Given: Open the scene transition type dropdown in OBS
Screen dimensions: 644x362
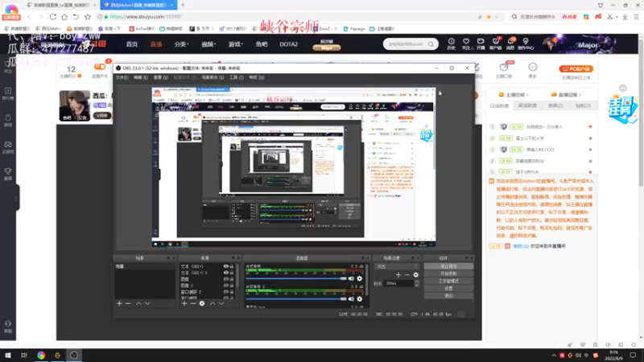Looking at the screenshot, I should 397,266.
